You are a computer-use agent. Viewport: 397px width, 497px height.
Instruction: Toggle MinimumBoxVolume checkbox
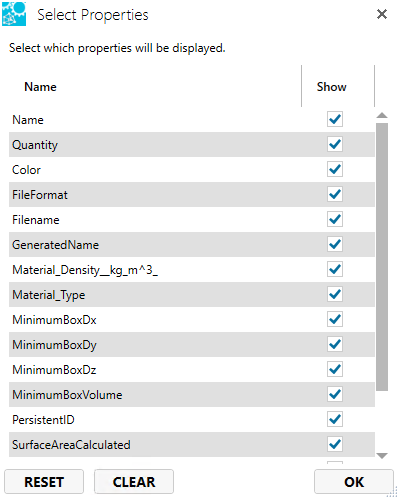pyautogui.click(x=335, y=394)
